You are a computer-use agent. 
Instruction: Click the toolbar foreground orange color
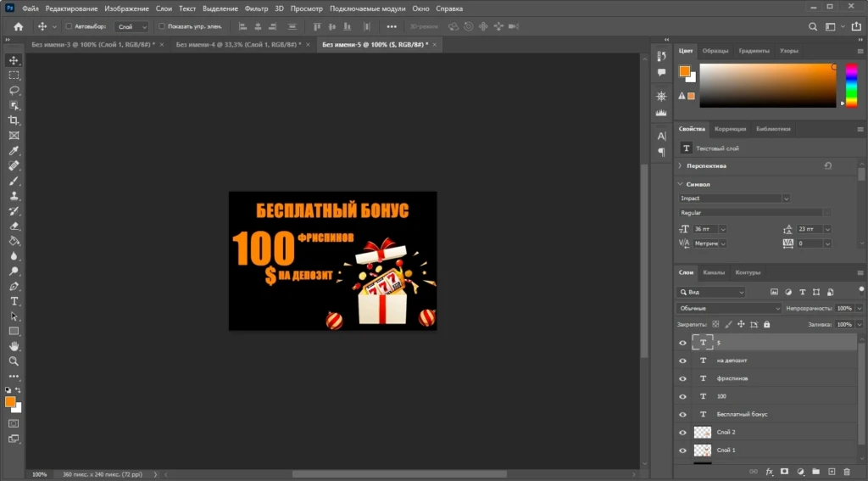[10, 402]
